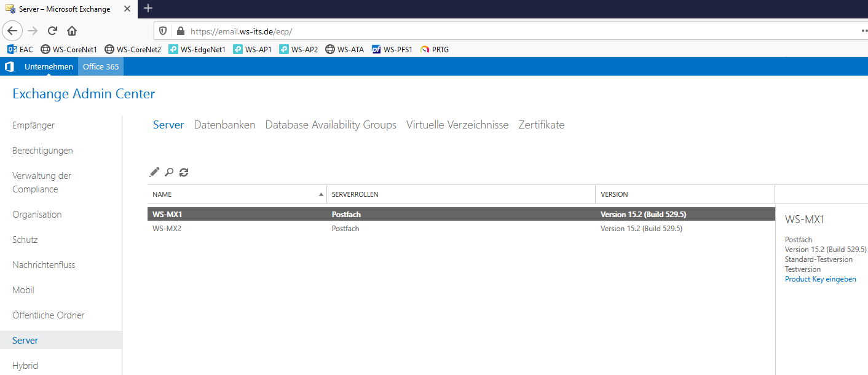Click the browser Back arrow button
The height and width of the screenshot is (375, 868).
click(x=13, y=31)
